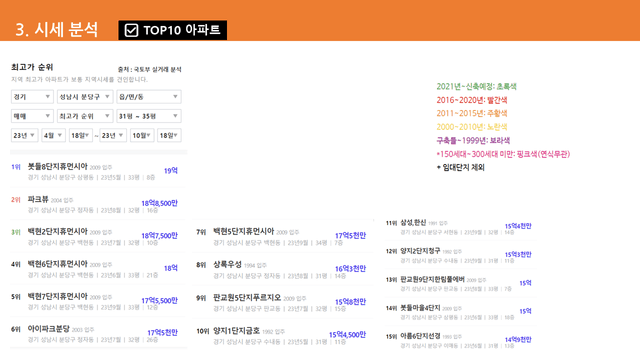Click the purple 구축들~1999년 legend line
Screen dimensions: 640x360
click(x=473, y=140)
